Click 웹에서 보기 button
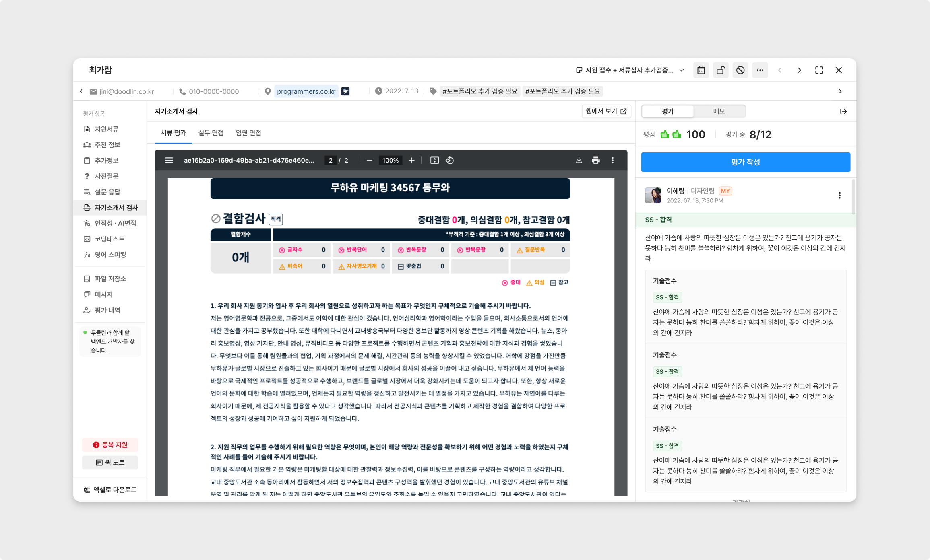 (606, 111)
